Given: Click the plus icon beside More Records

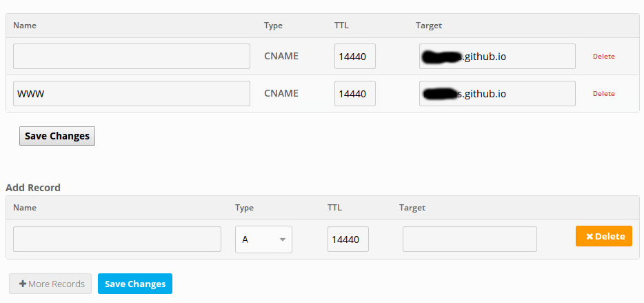Looking at the screenshot, I should 23,284.
